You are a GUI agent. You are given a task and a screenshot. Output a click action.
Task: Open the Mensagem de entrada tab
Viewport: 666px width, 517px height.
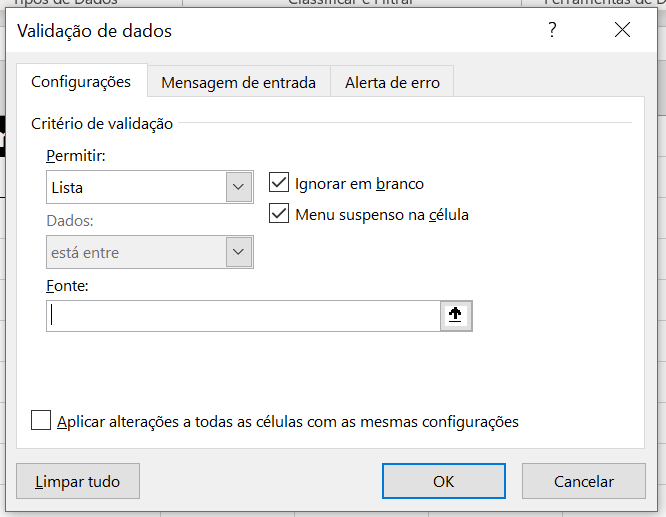[238, 83]
